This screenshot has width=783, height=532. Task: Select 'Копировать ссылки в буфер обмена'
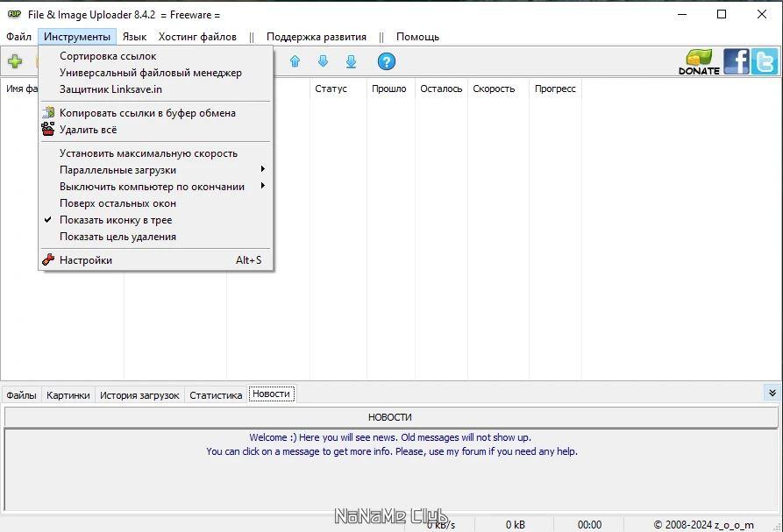156,113
